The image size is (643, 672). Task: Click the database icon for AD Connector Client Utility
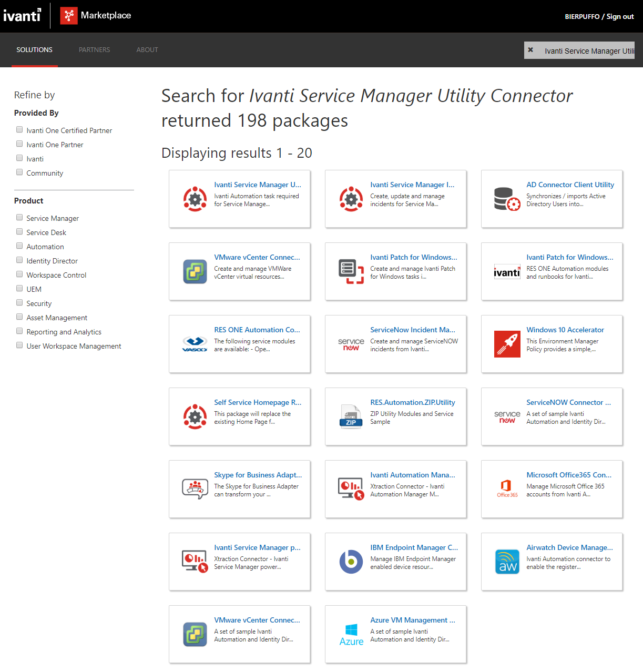tap(507, 199)
